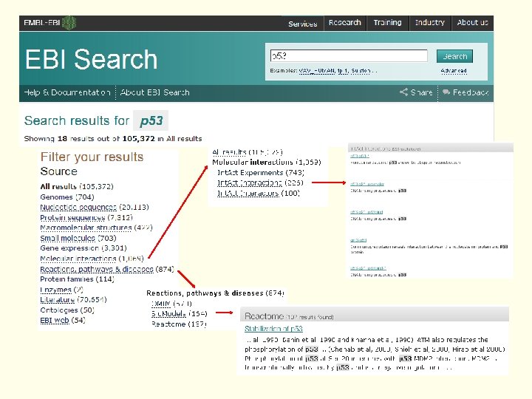This screenshot has width=532, height=399.
Task: Filter by Protein sequences source
Action: pyautogui.click(x=72, y=217)
